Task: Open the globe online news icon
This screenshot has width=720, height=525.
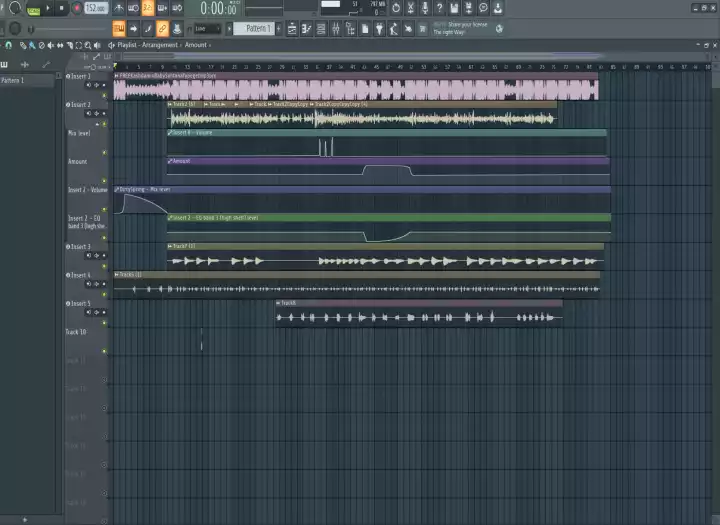Action: click(x=499, y=28)
